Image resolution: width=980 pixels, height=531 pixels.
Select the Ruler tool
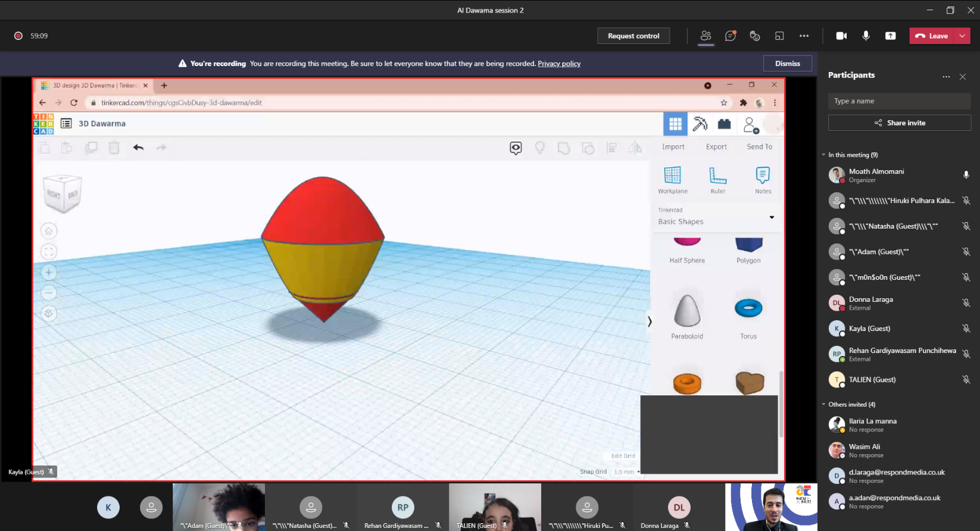tap(718, 180)
